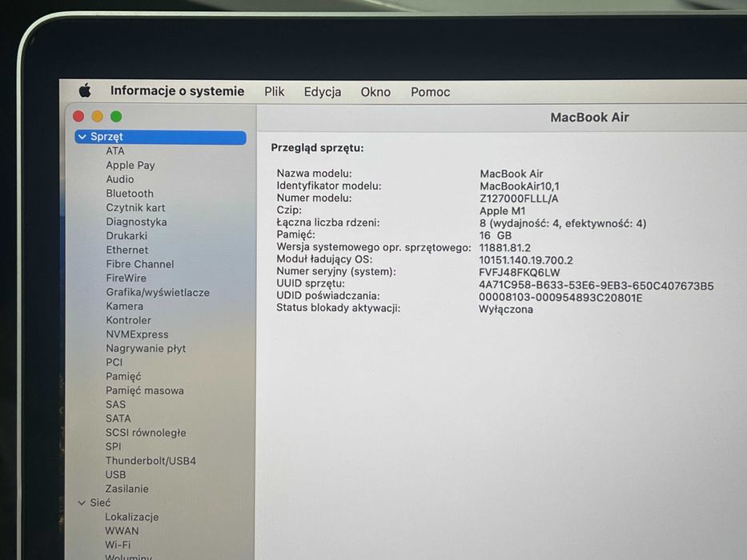Close the window with the red button
The image size is (747, 560).
[78, 116]
